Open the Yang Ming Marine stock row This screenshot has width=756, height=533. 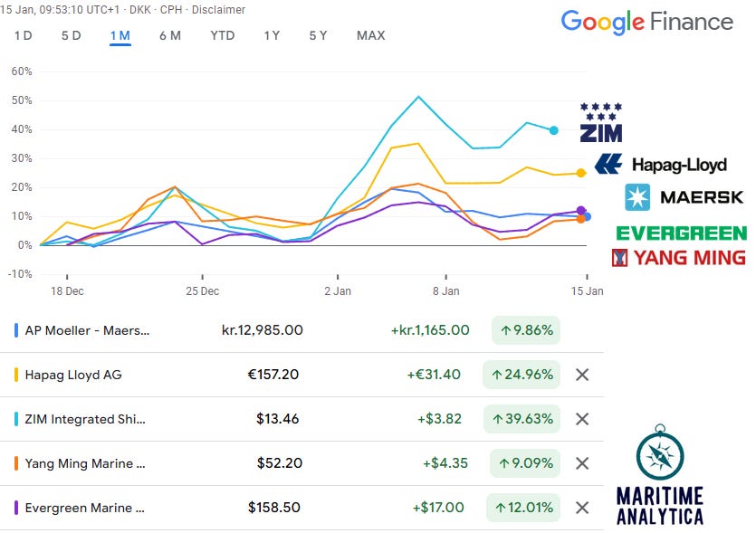(301, 463)
